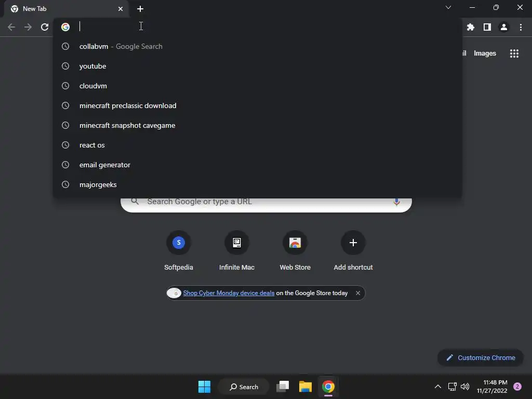Viewport: 532px width, 399px height.
Task: Click the Chrome taskbar icon
Action: click(328, 387)
